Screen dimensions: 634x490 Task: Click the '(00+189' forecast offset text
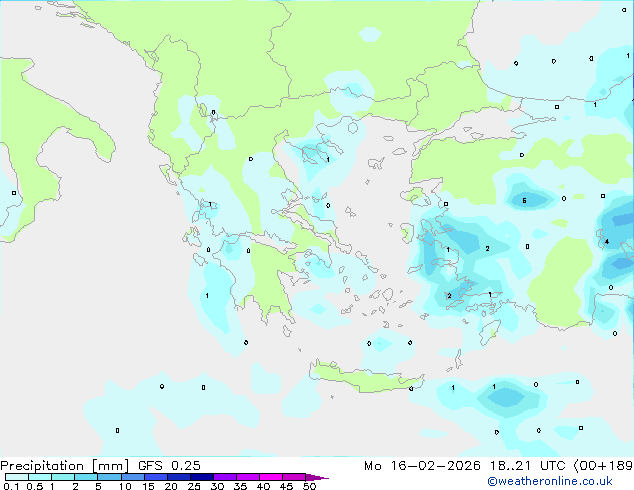(603, 466)
